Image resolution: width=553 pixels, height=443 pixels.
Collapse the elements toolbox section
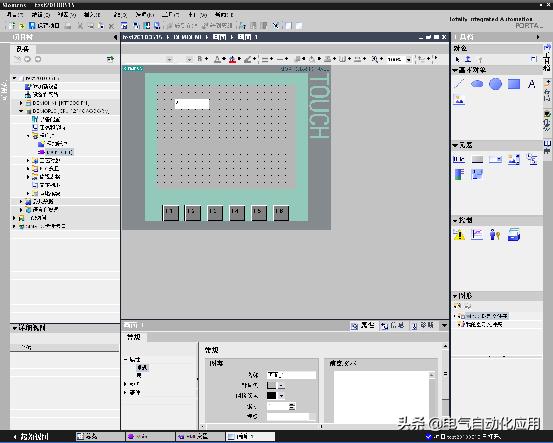click(455, 145)
